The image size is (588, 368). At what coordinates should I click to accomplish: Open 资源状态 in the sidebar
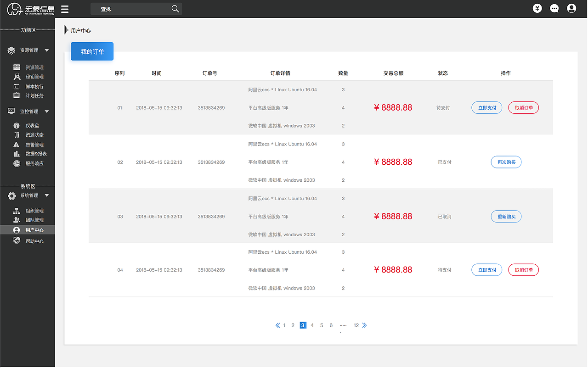point(34,135)
